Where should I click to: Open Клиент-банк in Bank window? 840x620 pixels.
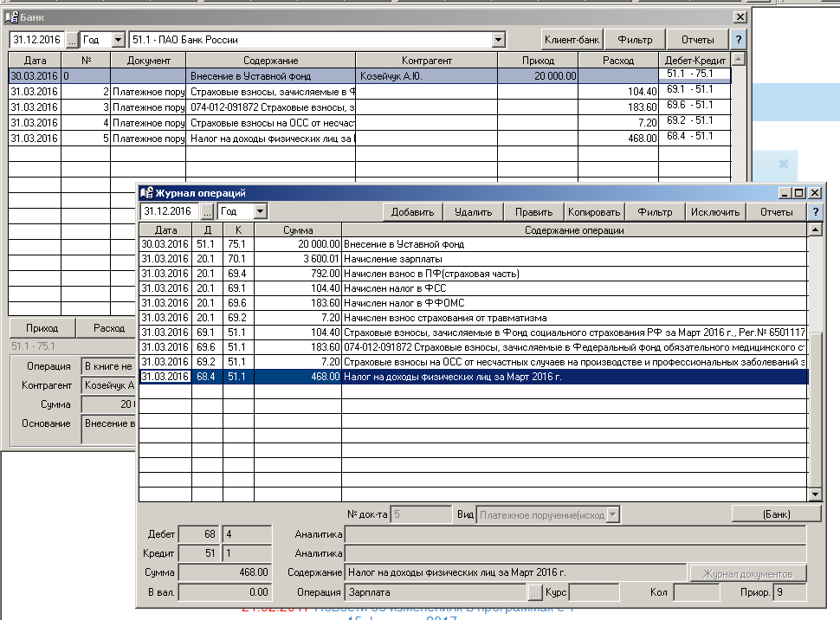pos(571,40)
